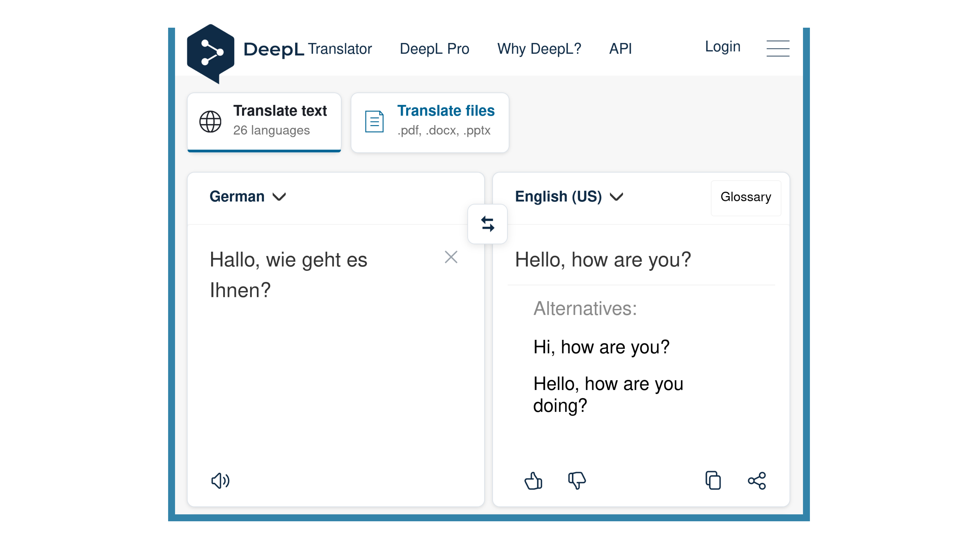
Task: Choose alternative "Hi, how are you?"
Action: point(601,347)
